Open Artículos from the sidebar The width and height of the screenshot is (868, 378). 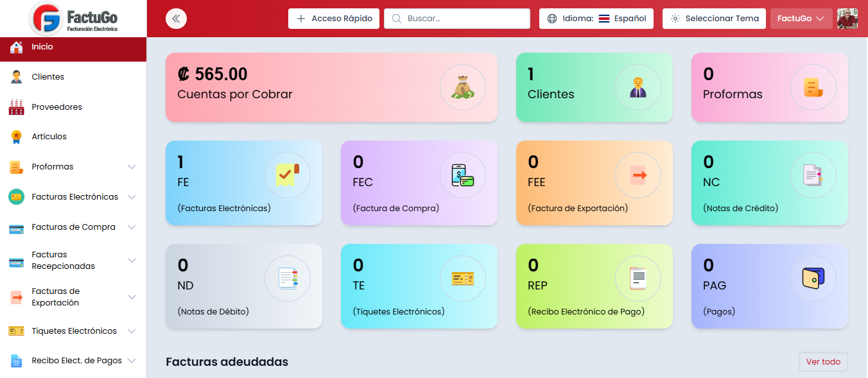pyautogui.click(x=49, y=137)
